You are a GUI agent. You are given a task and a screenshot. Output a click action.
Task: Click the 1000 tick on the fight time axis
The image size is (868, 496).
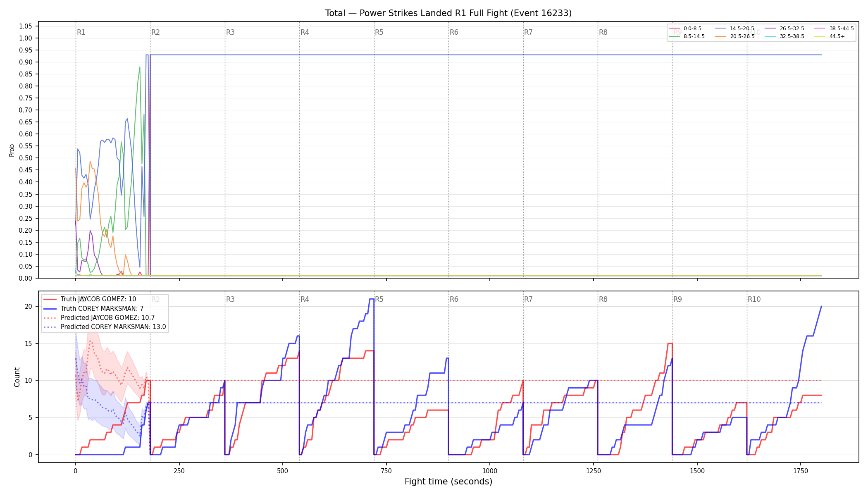coord(490,471)
